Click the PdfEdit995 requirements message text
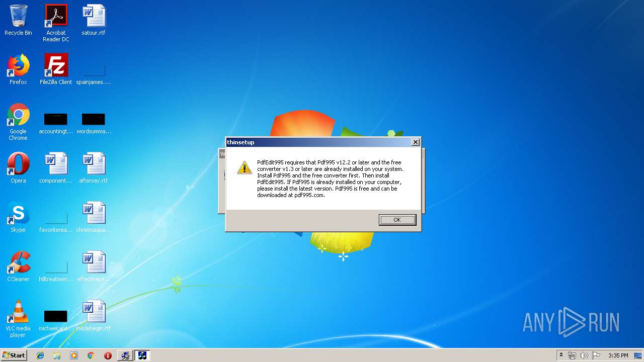The width and height of the screenshot is (644, 362). [x=330, y=178]
